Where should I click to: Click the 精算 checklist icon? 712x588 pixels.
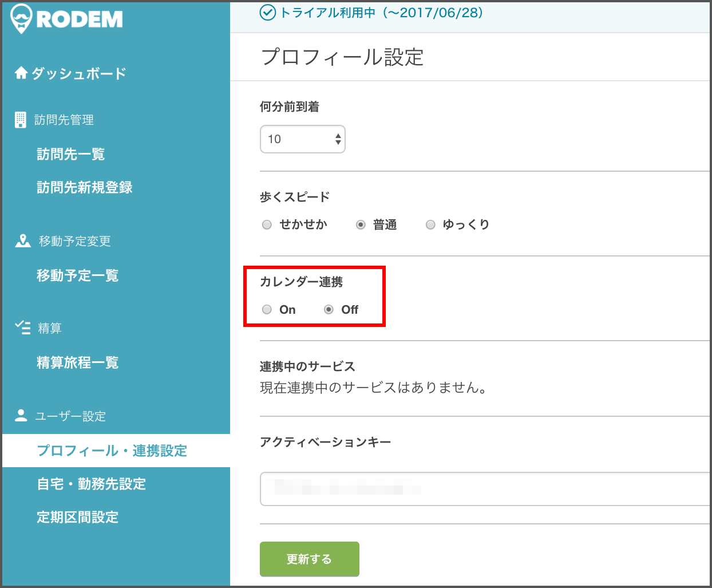tap(22, 327)
